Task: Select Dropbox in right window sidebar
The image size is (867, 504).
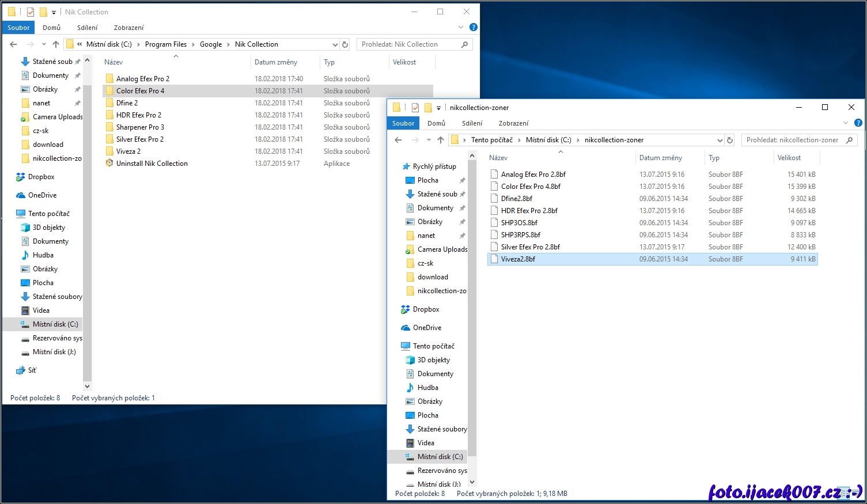Action: (x=426, y=309)
